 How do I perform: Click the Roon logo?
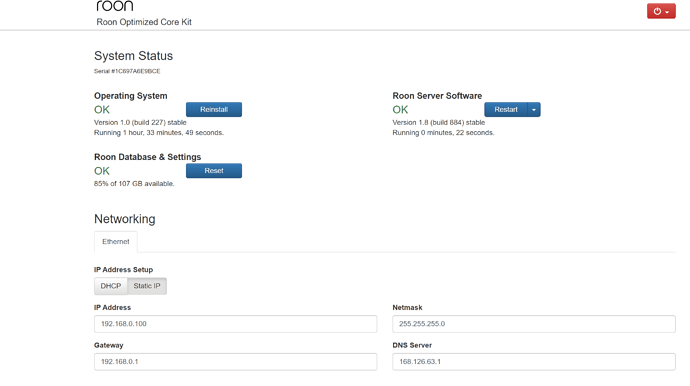114,5
